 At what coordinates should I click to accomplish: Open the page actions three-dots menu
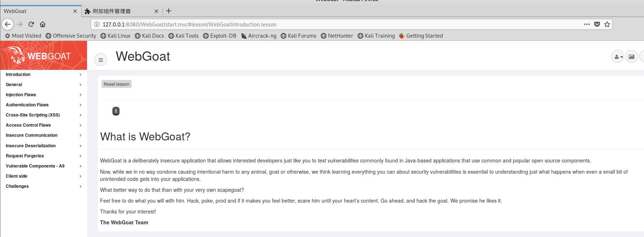click(x=587, y=24)
